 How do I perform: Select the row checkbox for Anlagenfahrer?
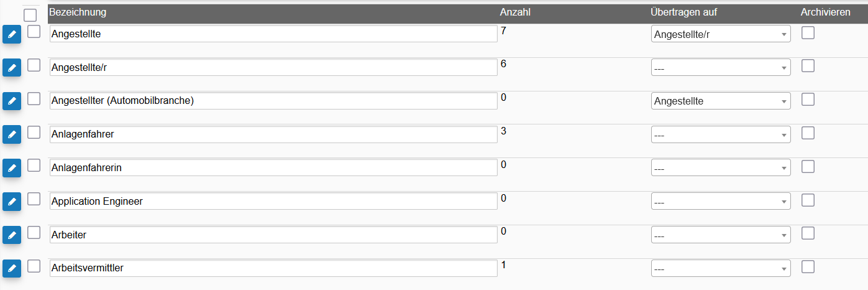pos(34,132)
